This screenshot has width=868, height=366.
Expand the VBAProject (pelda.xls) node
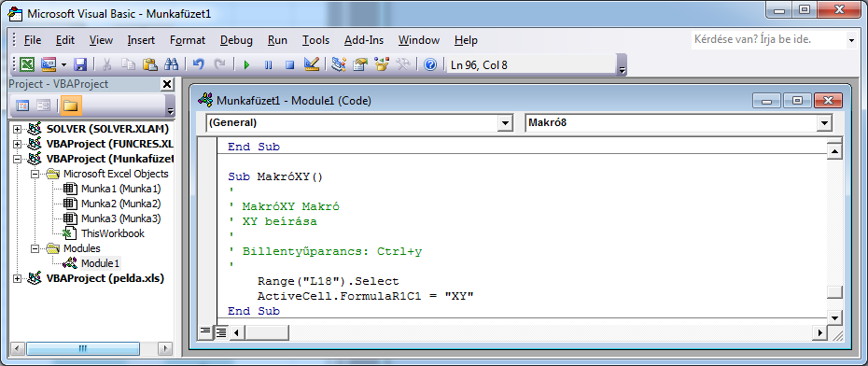click(17, 278)
